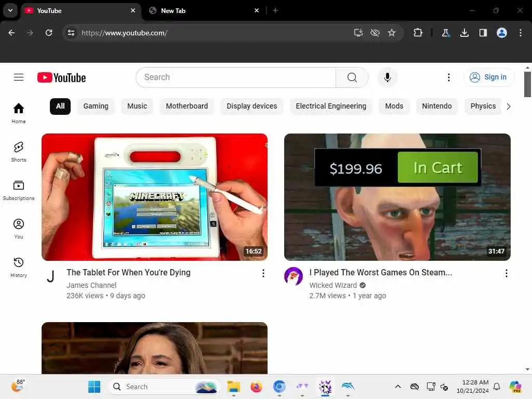The height and width of the screenshot is (399, 532).
Task: Open Subscriptions in sidebar
Action: point(19,190)
